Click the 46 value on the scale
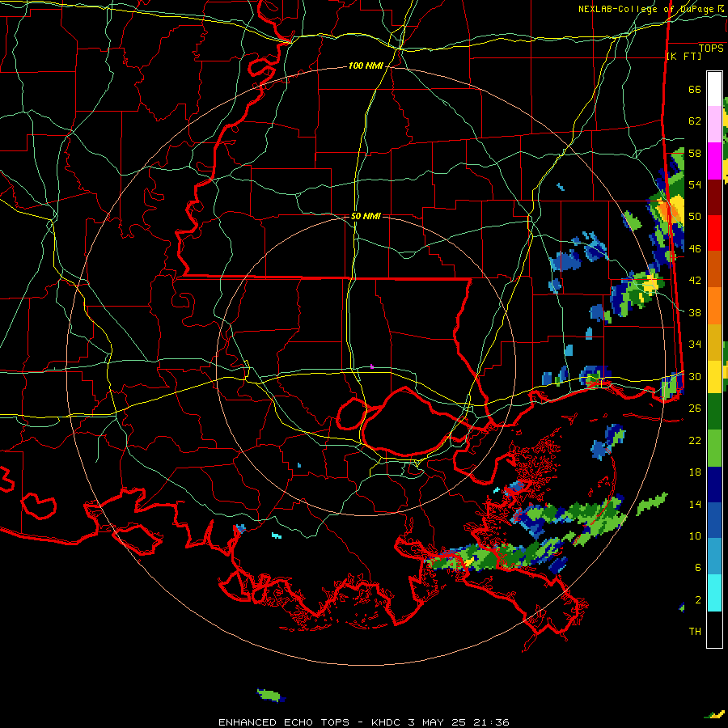 695,249
